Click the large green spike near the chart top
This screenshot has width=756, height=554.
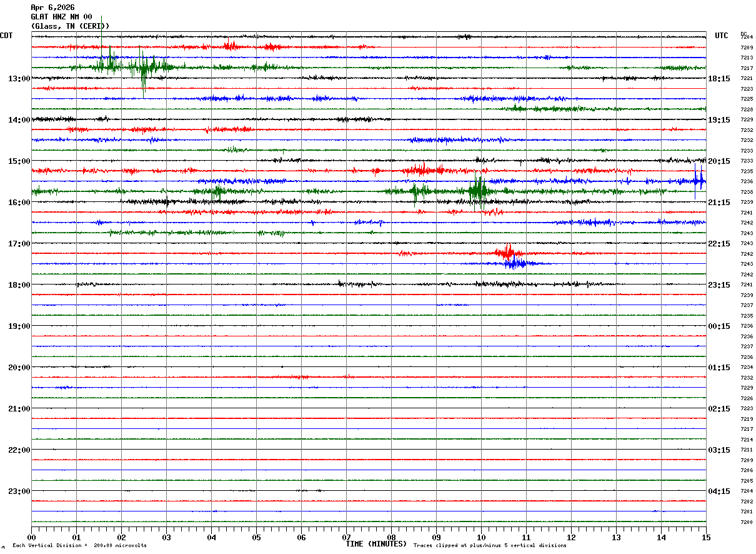click(101, 38)
